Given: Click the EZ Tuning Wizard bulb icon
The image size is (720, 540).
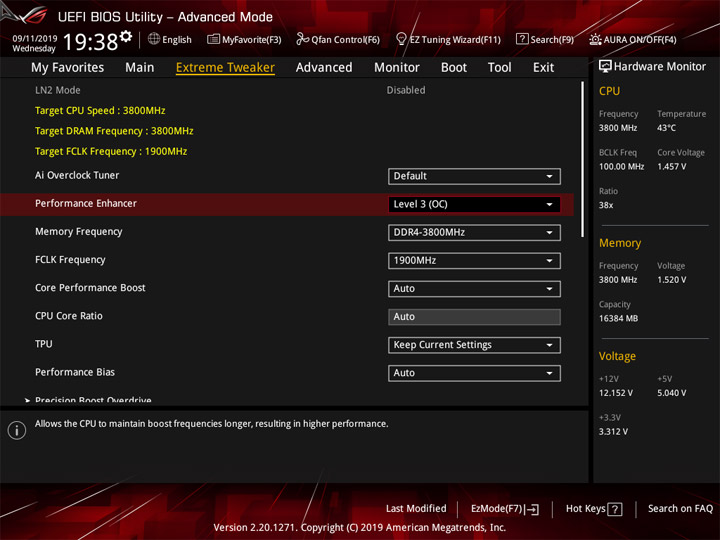Looking at the screenshot, I should pos(401,39).
